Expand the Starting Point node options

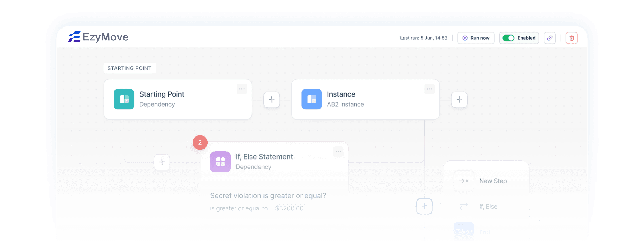click(242, 87)
